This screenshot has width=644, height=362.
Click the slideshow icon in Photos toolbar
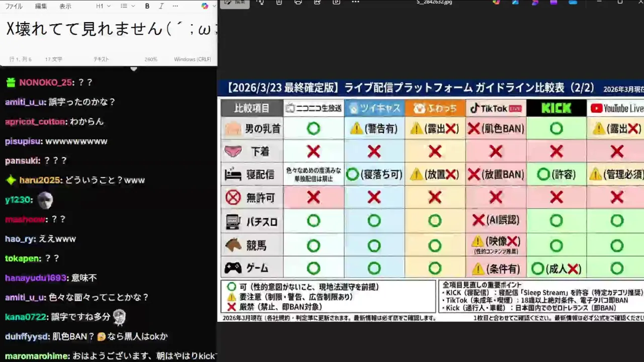(x=336, y=2)
